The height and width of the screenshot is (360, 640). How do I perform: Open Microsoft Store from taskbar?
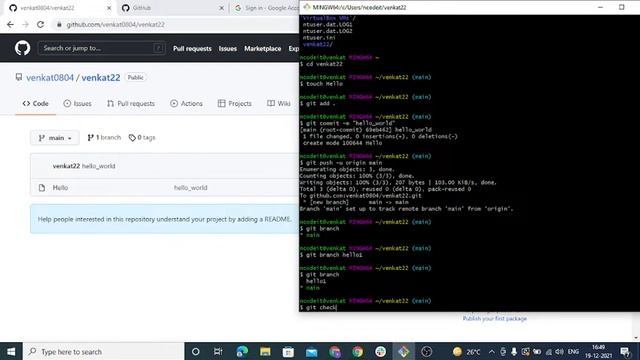point(288,351)
